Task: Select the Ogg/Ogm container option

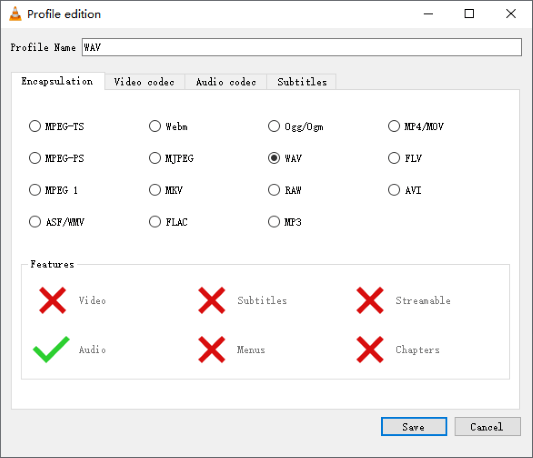Action: click(x=296, y=126)
